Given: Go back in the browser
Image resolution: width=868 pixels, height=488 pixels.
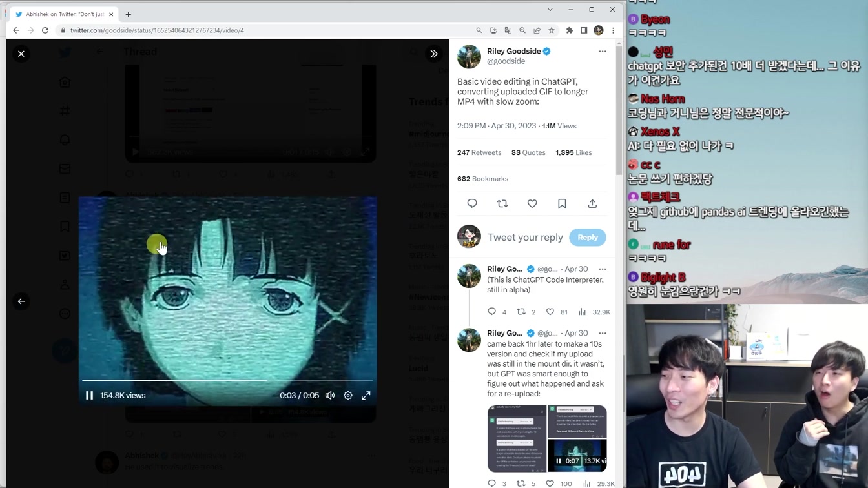Looking at the screenshot, I should pos(16,30).
